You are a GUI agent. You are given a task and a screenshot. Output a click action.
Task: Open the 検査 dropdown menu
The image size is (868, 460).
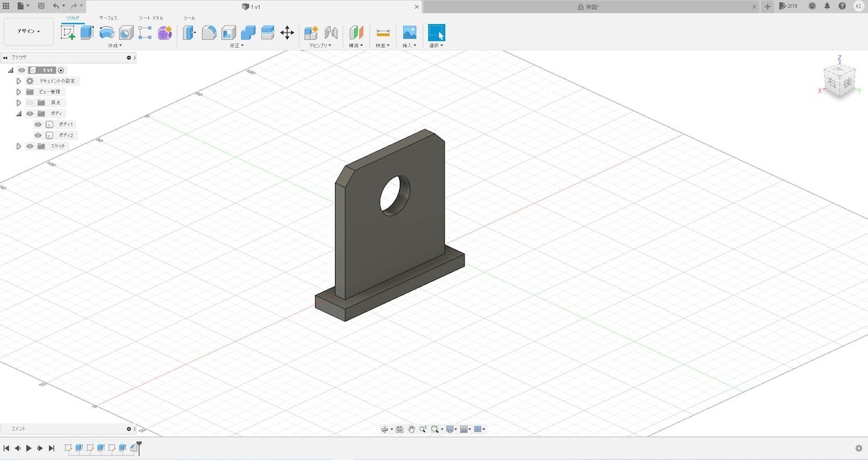coord(383,46)
